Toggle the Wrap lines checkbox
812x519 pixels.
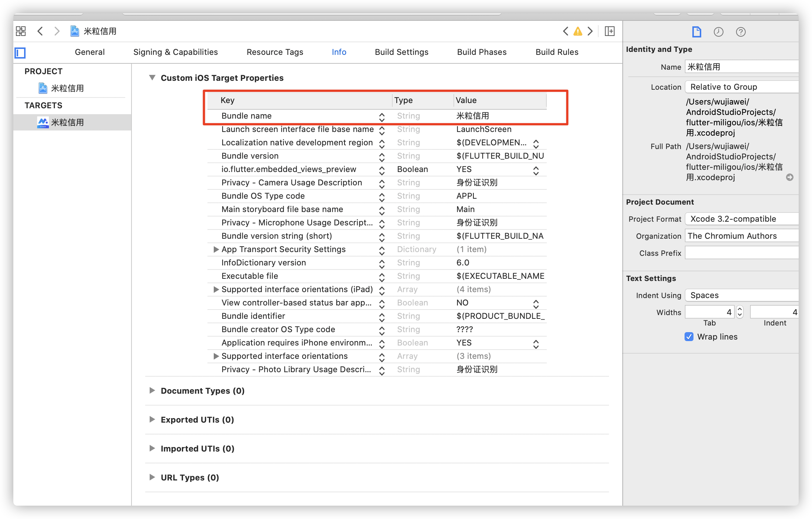(x=689, y=337)
